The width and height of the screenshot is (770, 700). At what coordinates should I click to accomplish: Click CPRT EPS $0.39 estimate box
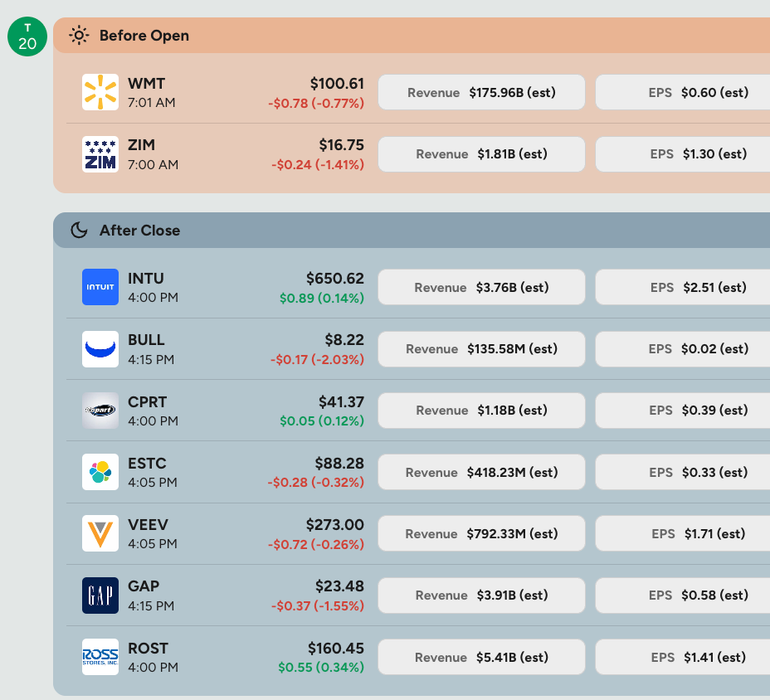point(683,411)
